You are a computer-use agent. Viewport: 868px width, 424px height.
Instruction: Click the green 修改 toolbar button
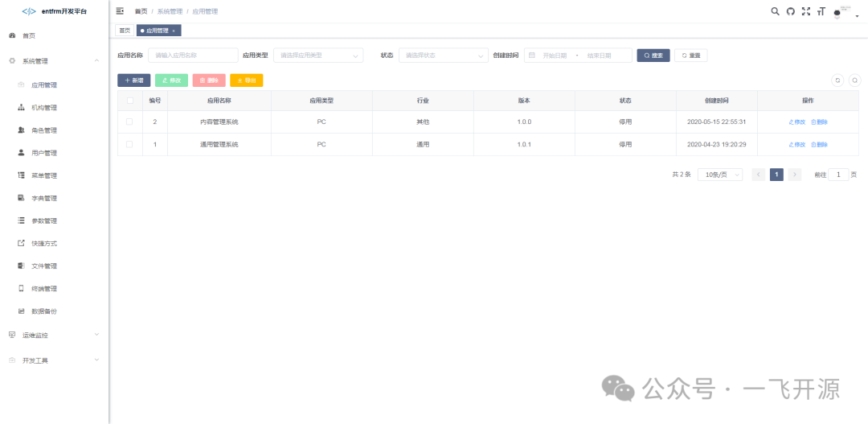coord(172,80)
